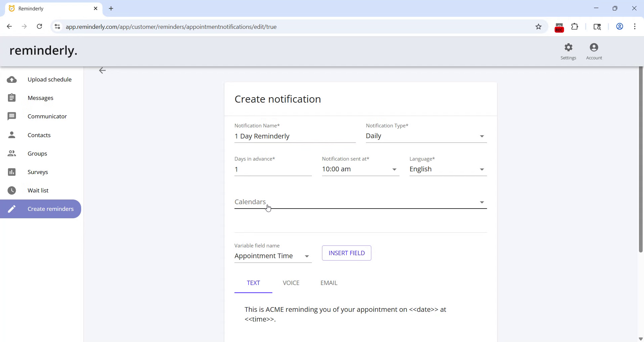This screenshot has height=342, width=644.
Task: View site information icon in address bar
Action: pyautogui.click(x=57, y=26)
